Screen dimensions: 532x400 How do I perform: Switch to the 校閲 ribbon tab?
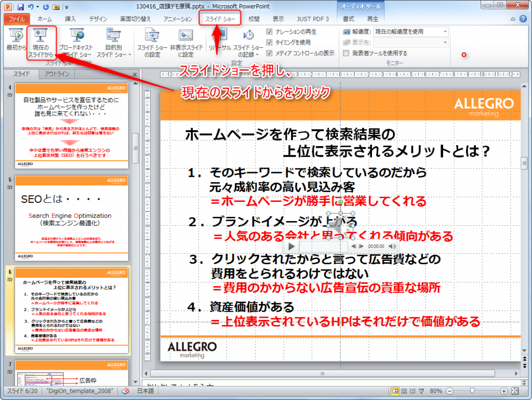coord(254,19)
